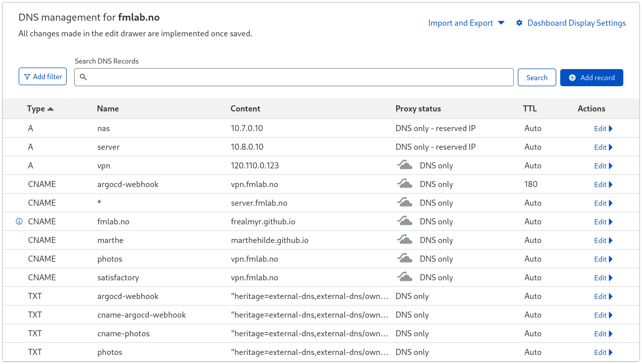
Task: Click cloud icon on photos CNAME row
Action: tap(405, 258)
